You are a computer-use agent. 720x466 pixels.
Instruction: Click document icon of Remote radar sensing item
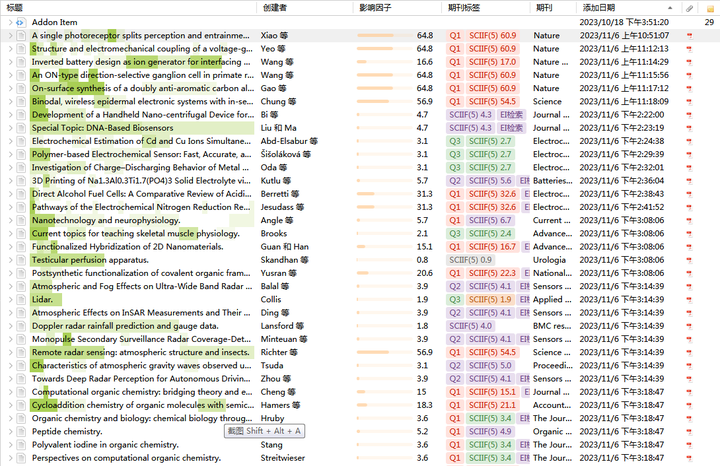[21, 353]
